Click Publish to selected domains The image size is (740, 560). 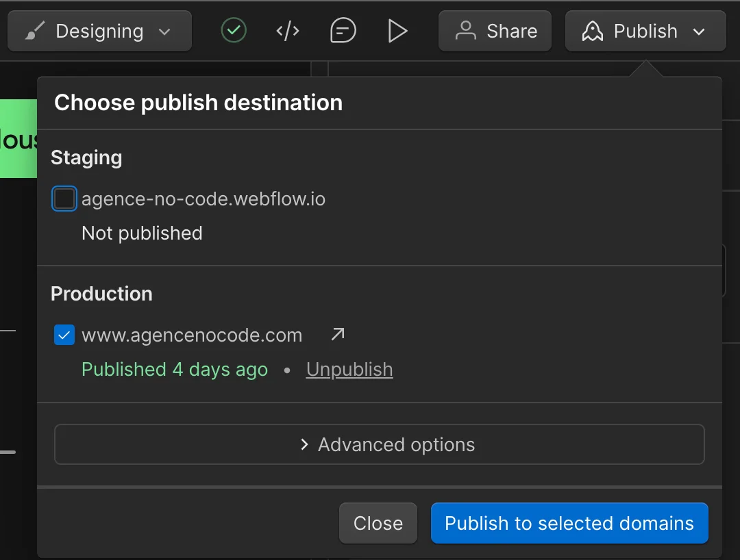569,523
